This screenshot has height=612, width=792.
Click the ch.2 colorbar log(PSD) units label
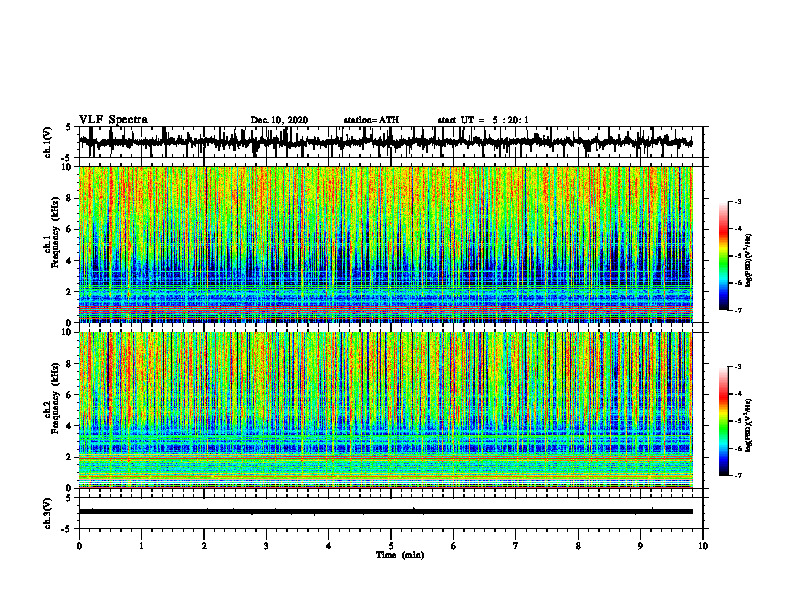(750, 425)
